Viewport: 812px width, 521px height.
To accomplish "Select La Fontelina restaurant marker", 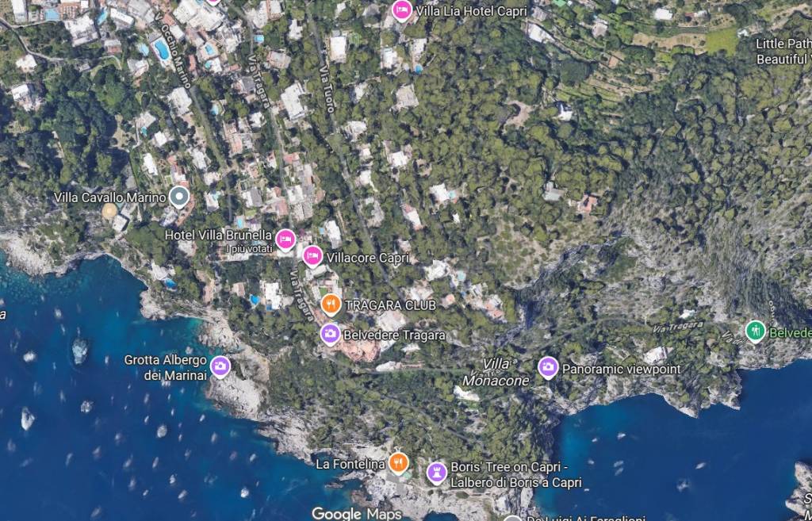I will pos(398,463).
